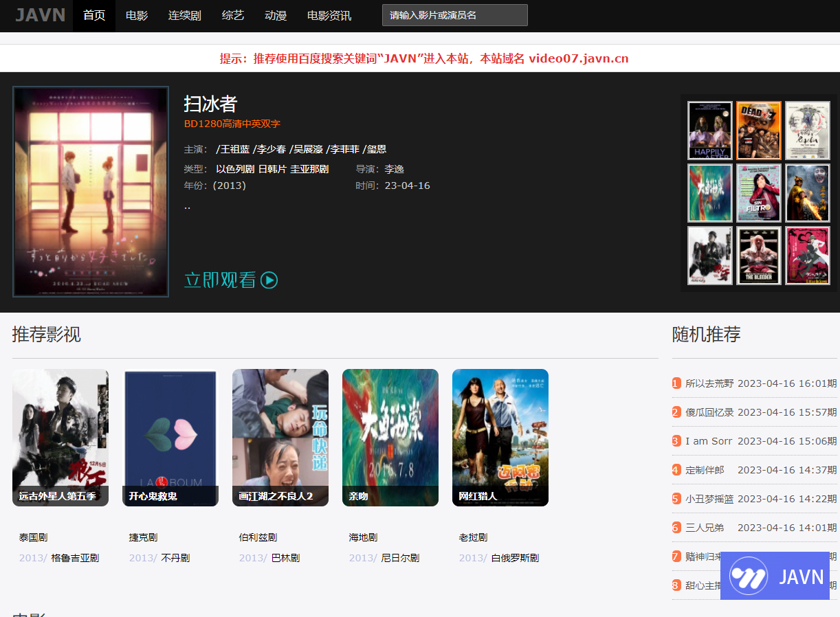This screenshot has height=617, width=840.
Task: Open the 电影资讯 nav tab
Action: tap(329, 16)
